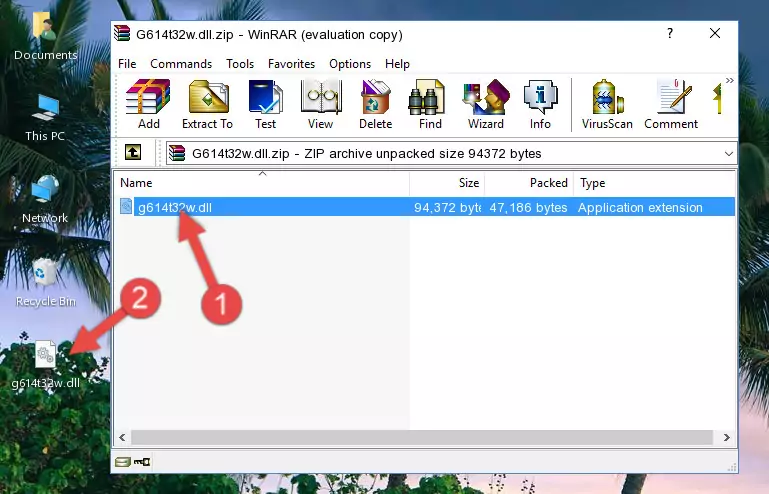Click the Delete toolbar icon
Screen dimensions: 769x494
coord(375,104)
